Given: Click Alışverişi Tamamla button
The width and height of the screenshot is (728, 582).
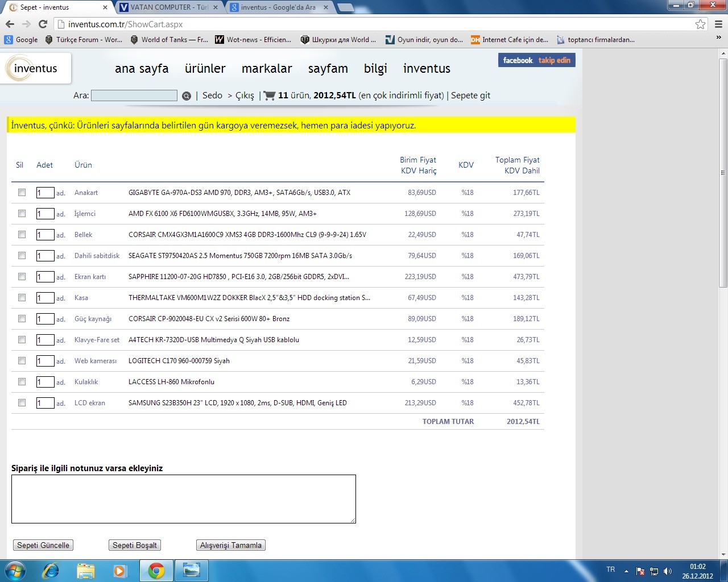Looking at the screenshot, I should point(231,545).
